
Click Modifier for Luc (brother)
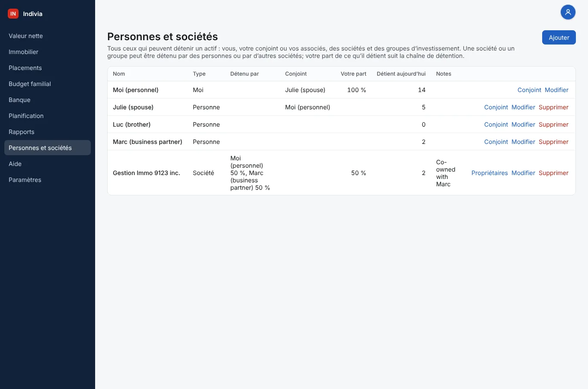(523, 124)
